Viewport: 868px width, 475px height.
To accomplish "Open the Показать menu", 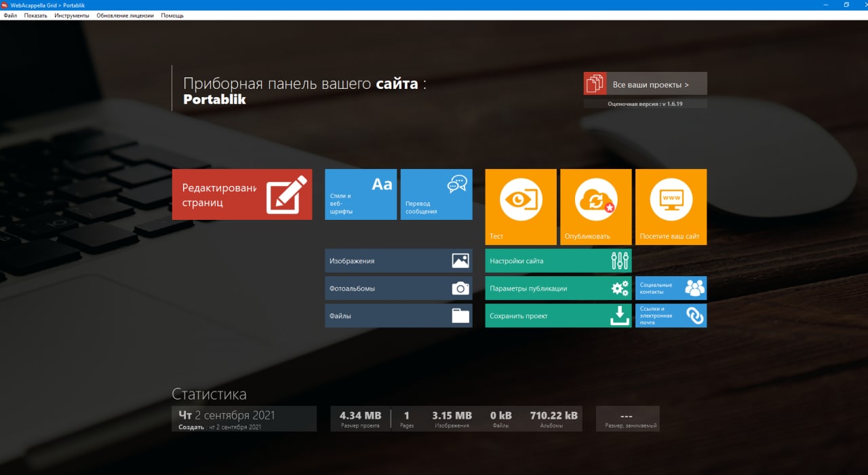I will [x=36, y=15].
